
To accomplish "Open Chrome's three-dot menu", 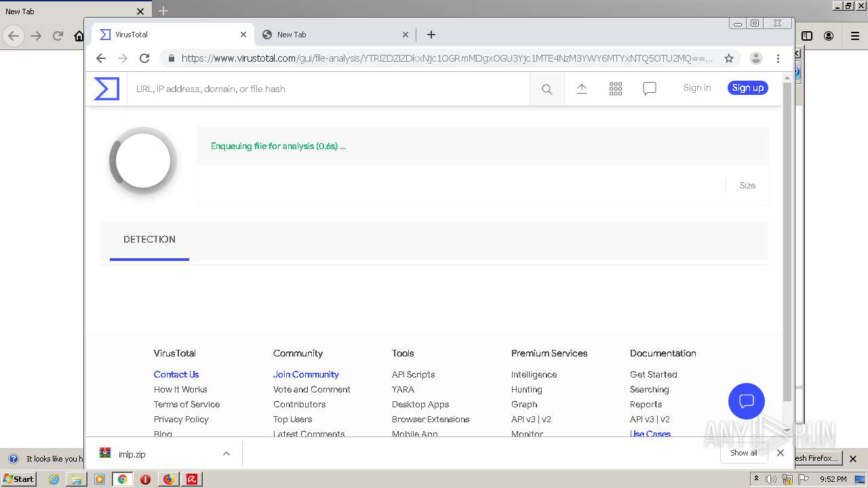I will coord(778,58).
